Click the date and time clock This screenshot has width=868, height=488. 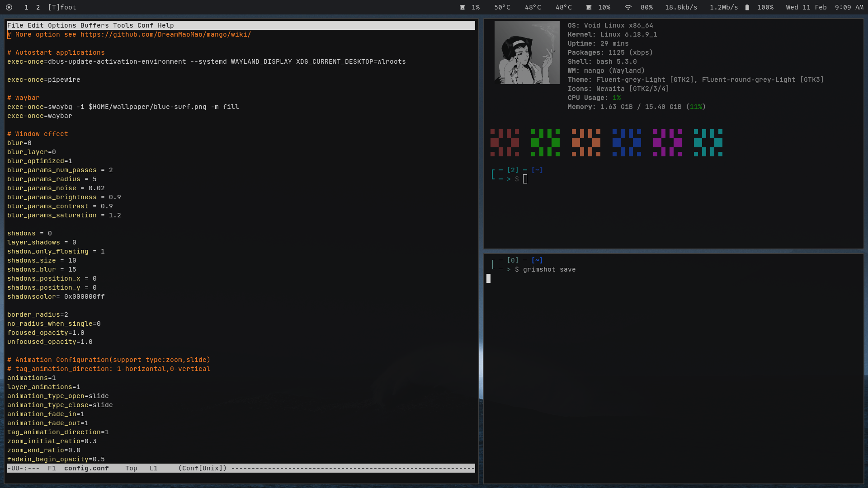[825, 7]
